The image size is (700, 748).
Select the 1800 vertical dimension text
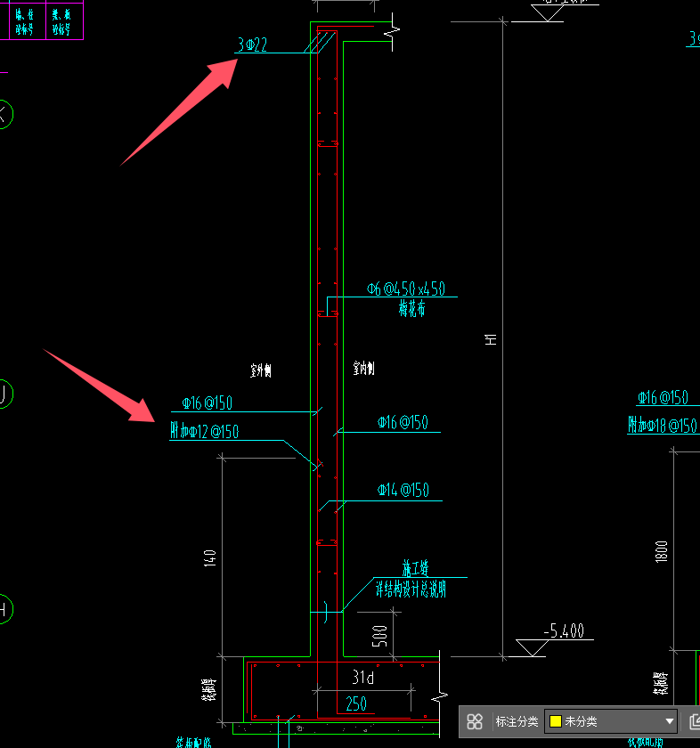coord(662,551)
